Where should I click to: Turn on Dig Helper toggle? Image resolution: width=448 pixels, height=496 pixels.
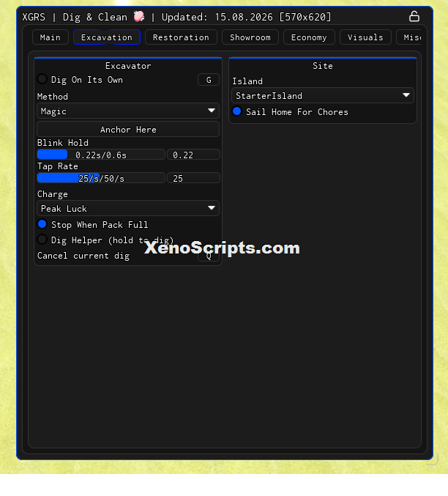pos(42,240)
